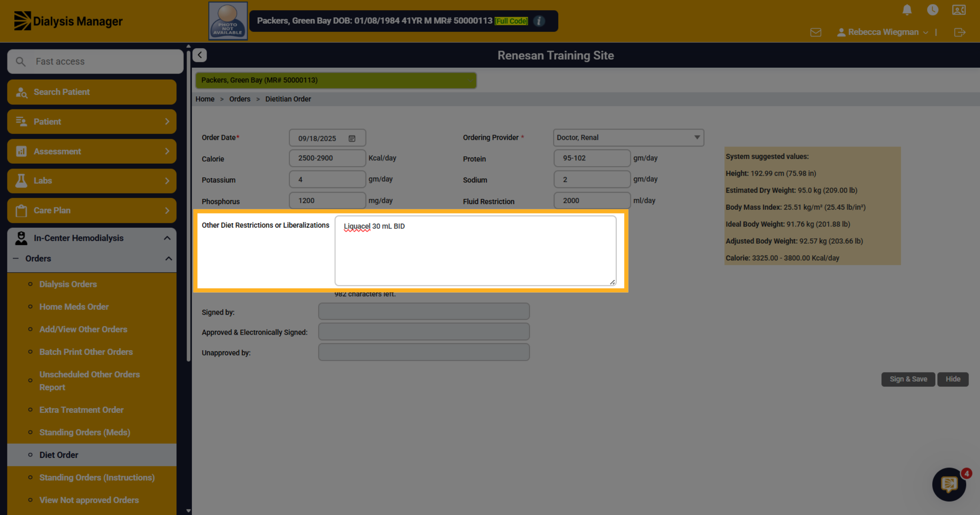Click the search magnifier icon
The width and height of the screenshot is (980, 515).
click(x=20, y=62)
